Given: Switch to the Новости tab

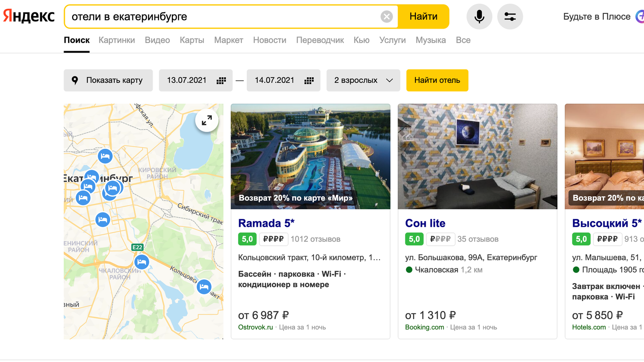Looking at the screenshot, I should click(x=270, y=40).
